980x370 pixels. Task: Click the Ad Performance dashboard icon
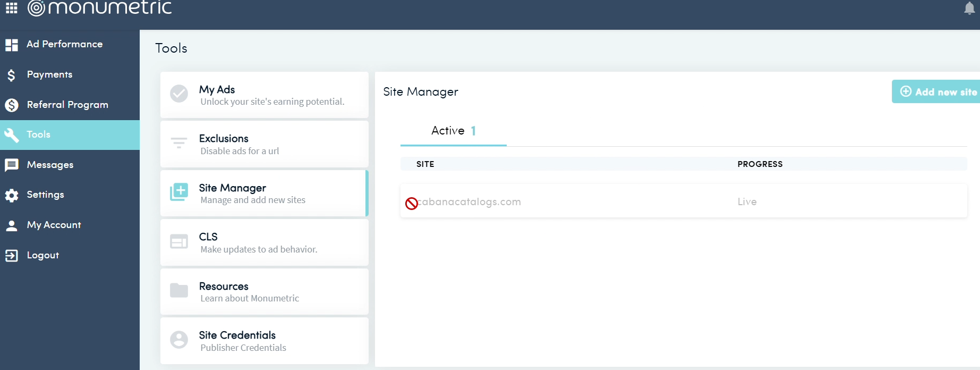point(12,45)
